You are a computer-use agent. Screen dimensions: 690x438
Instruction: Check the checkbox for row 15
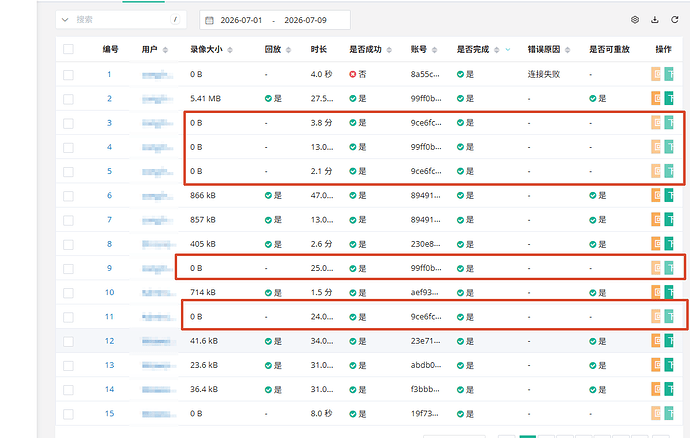tap(68, 414)
